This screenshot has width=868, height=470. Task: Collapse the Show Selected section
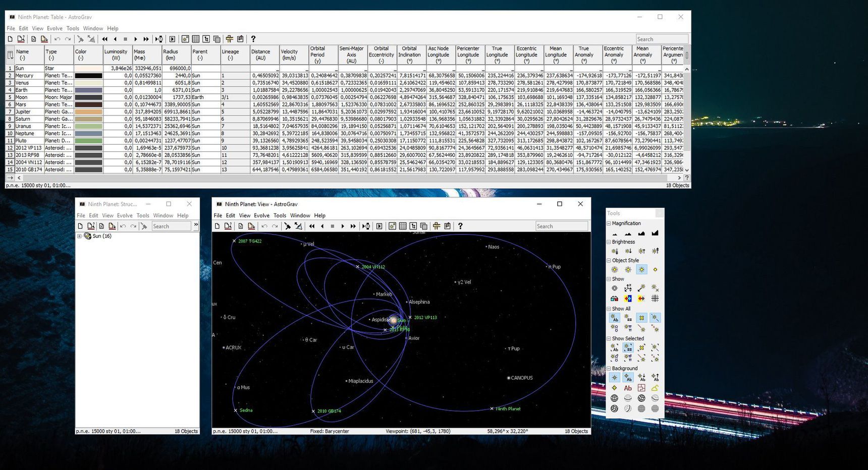609,339
